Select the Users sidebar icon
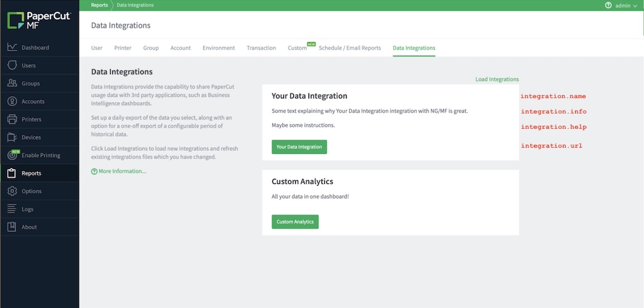This screenshot has width=644, height=308. point(12,65)
